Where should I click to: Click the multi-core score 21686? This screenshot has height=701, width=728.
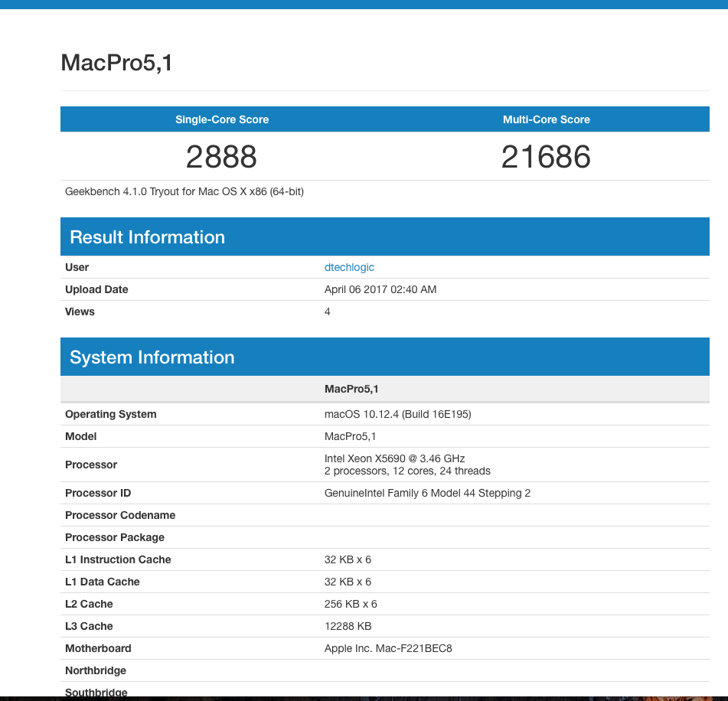(546, 156)
